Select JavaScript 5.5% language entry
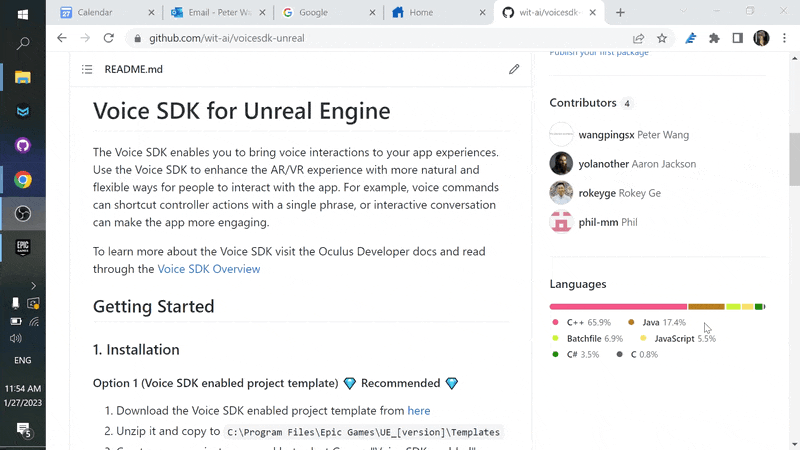Image resolution: width=800 pixels, height=450 pixels. [678, 339]
